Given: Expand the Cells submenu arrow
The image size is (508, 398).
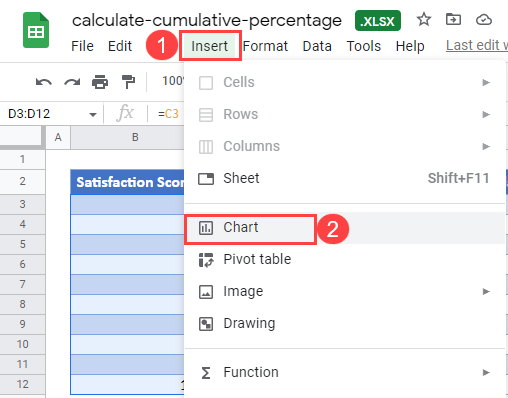Looking at the screenshot, I should pos(486,82).
